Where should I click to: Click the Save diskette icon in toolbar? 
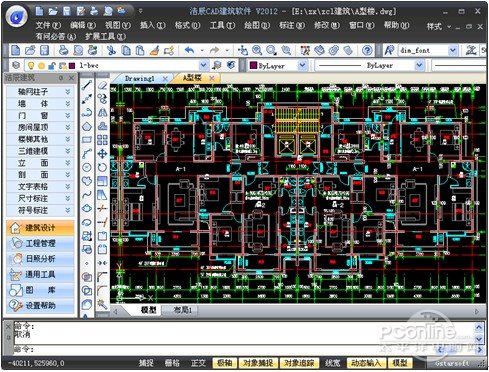[44, 50]
